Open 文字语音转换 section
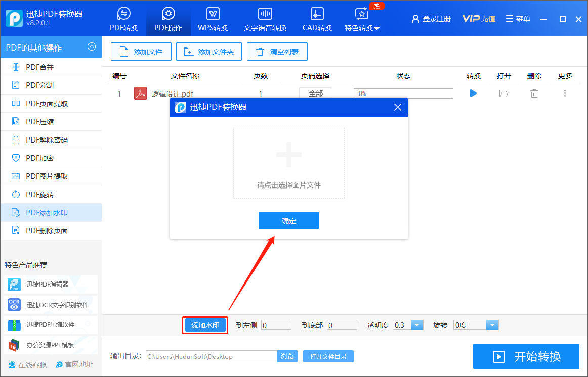Image resolution: width=588 pixels, height=377 pixels. click(x=265, y=19)
